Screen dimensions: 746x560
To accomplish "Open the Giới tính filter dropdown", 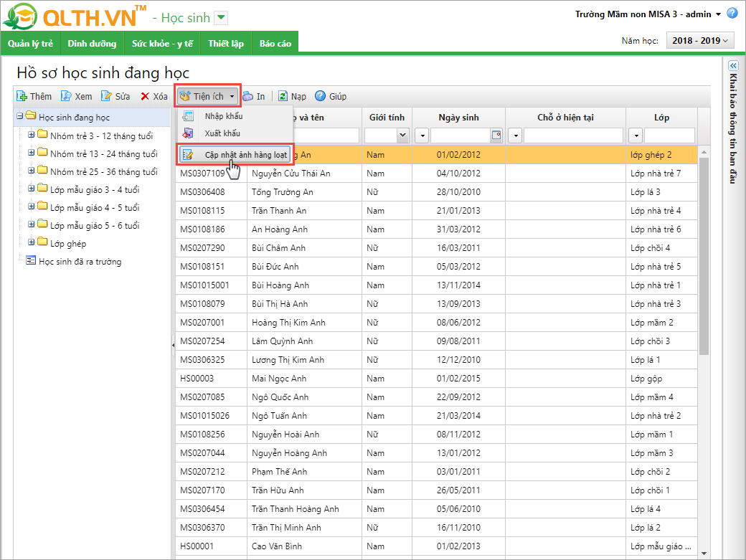I will [x=402, y=136].
